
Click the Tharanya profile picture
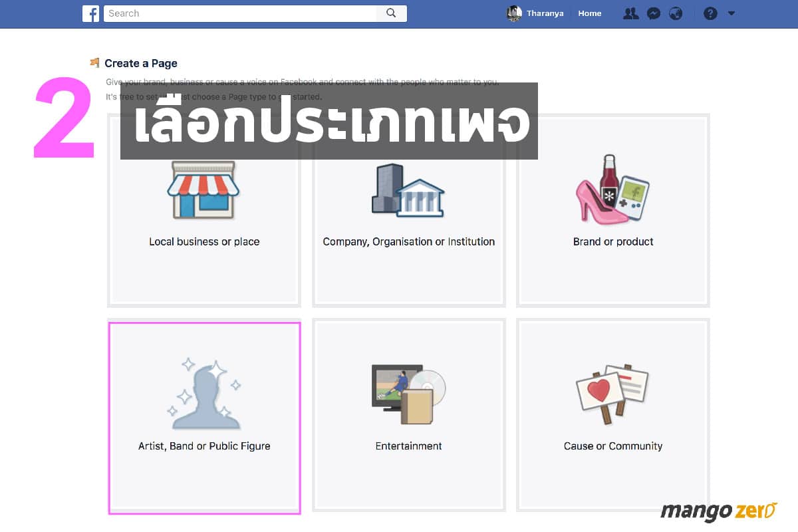[514, 13]
